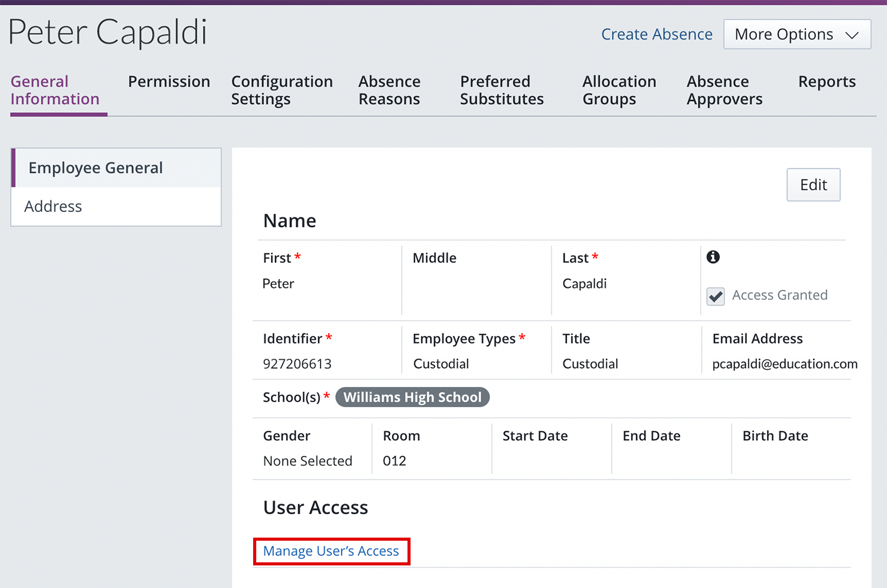Toggle the Access Granted checkbox
This screenshot has width=887, height=588.
point(716,296)
